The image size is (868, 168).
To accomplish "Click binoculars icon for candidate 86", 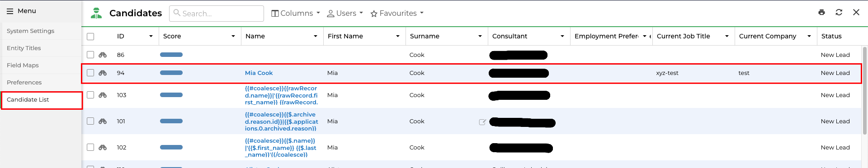I will coord(103,55).
